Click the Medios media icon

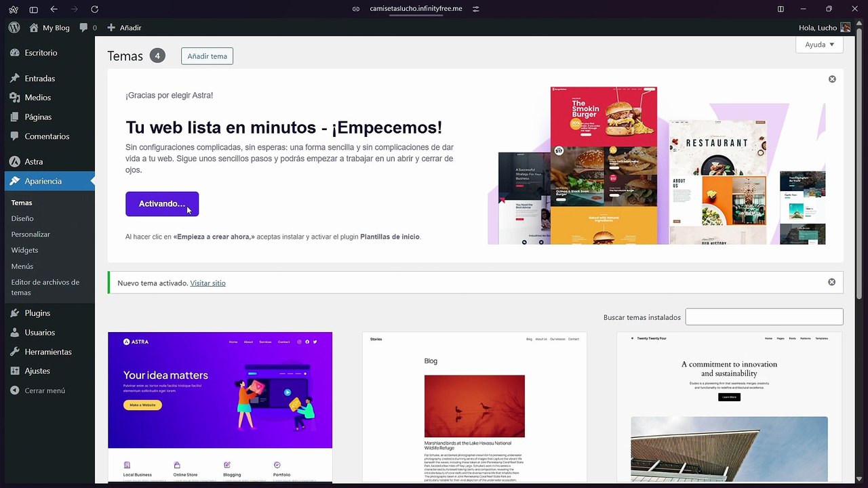[x=15, y=98]
